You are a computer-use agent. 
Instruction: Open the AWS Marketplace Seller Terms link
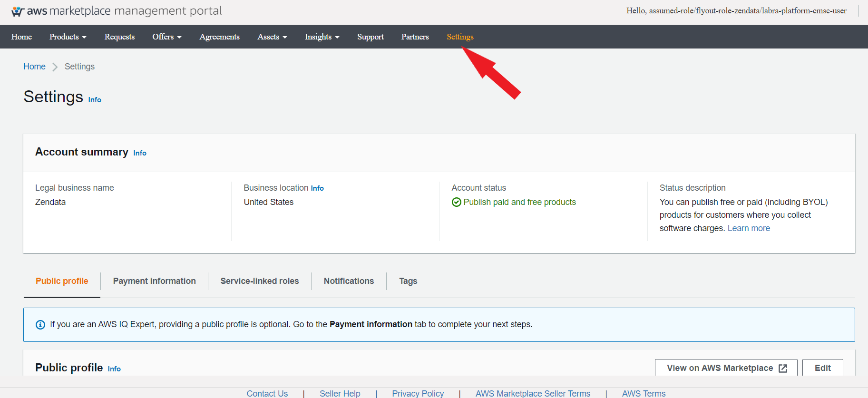533,393
